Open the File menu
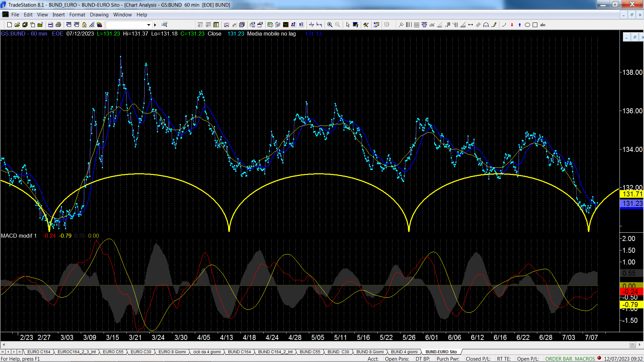This screenshot has width=644, height=362. click(15, 15)
